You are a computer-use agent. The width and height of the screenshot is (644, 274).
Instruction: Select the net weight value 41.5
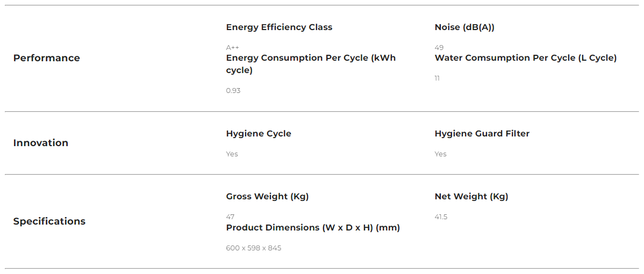click(441, 217)
